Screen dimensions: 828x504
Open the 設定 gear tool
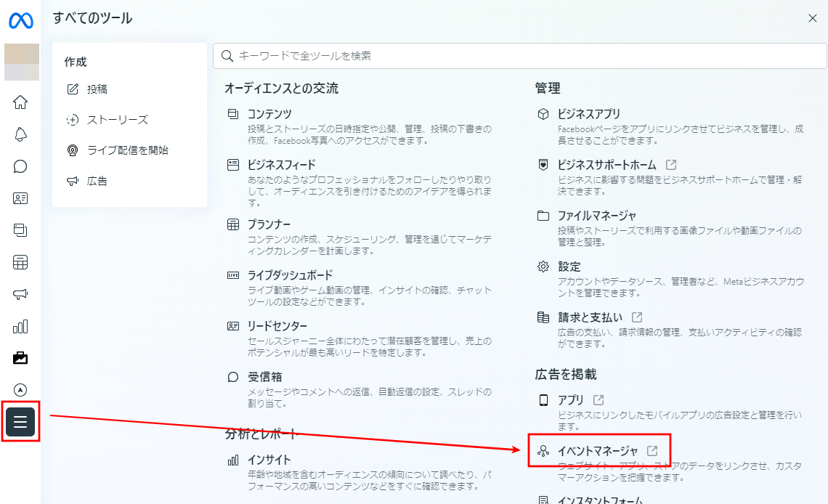pos(569,267)
